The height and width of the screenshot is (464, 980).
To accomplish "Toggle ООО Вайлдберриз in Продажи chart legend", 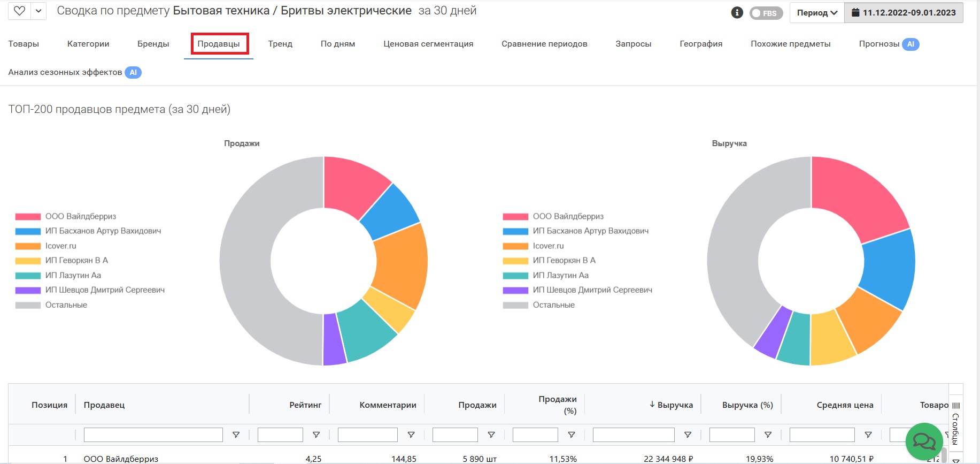I will [x=80, y=216].
